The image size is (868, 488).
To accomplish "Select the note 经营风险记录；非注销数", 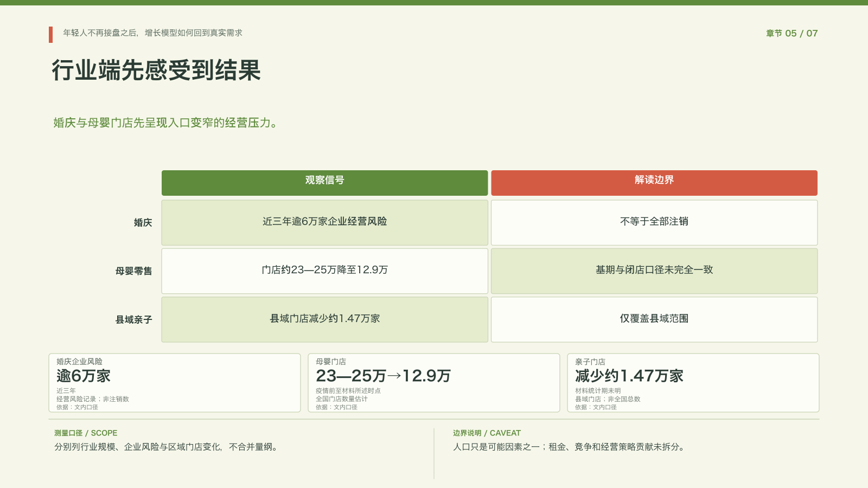I will click(x=93, y=399).
